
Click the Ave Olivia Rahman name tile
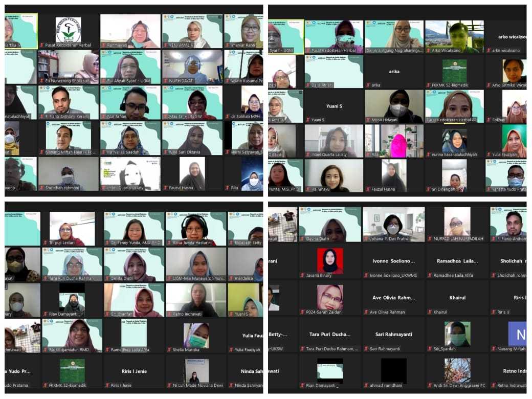click(x=393, y=298)
